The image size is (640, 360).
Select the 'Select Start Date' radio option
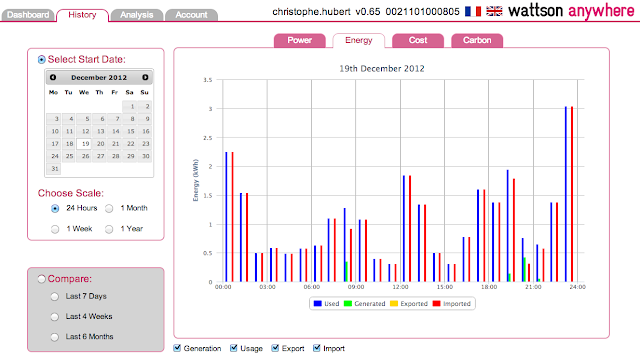pyautogui.click(x=42, y=60)
